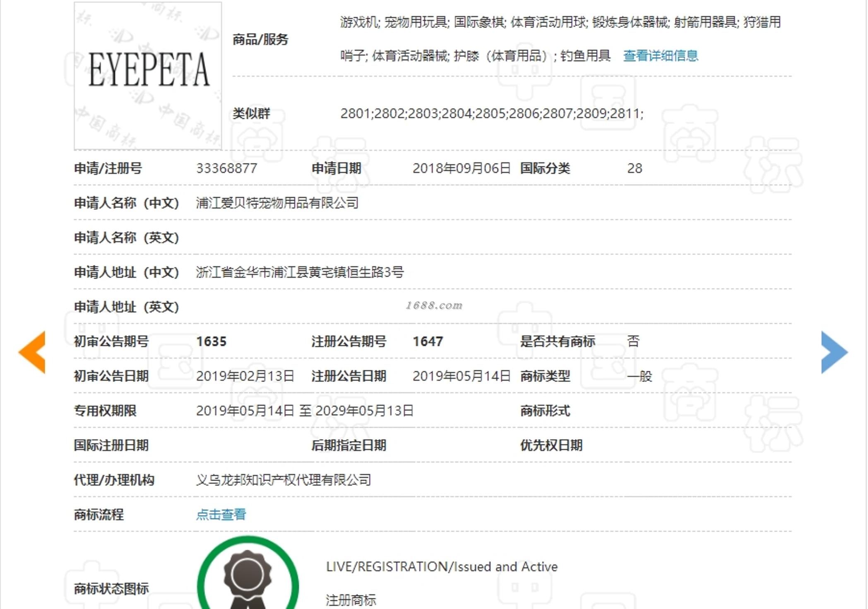868x609 pixels.
Task: Select goods text line 哨子; 体育活动器械
Action: (475, 55)
